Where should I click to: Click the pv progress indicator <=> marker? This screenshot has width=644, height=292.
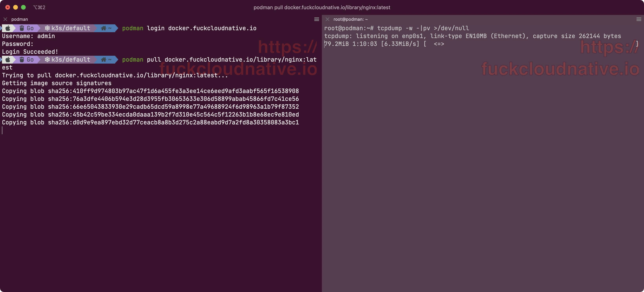coord(439,44)
